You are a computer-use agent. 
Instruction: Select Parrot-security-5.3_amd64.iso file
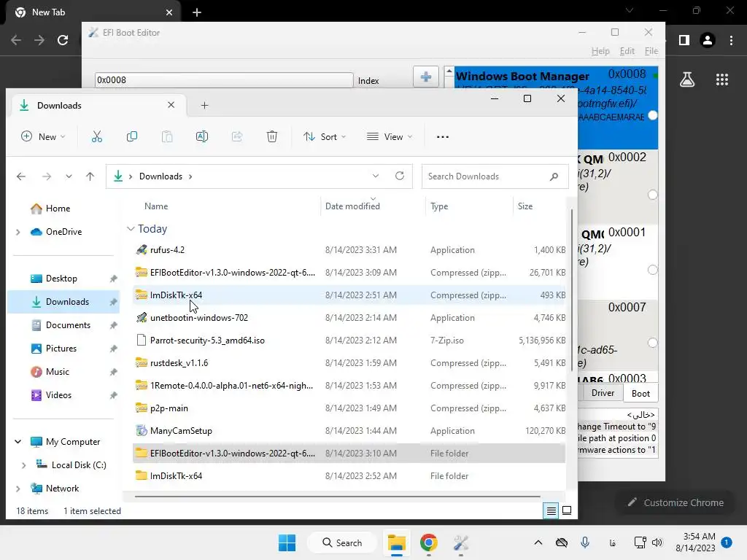click(x=349, y=340)
